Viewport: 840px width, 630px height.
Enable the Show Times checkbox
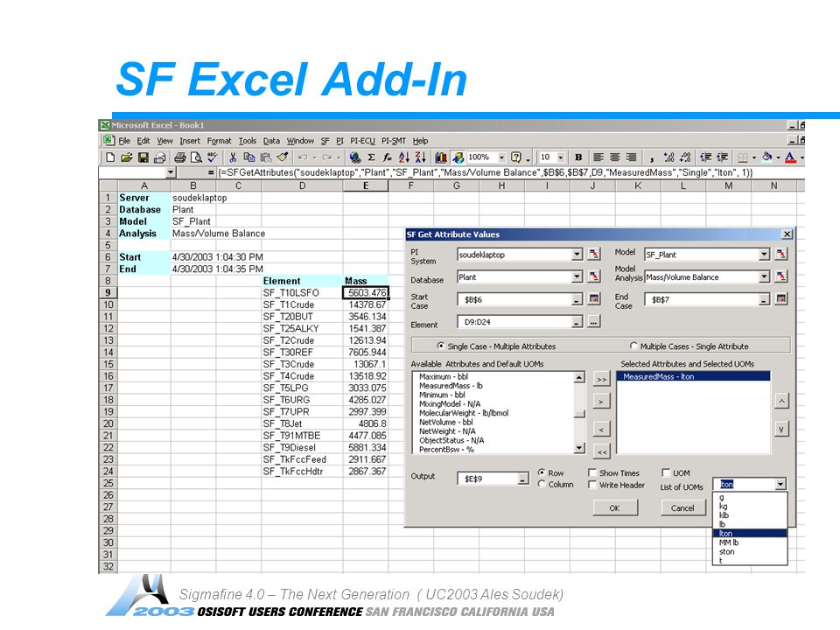click(614, 473)
